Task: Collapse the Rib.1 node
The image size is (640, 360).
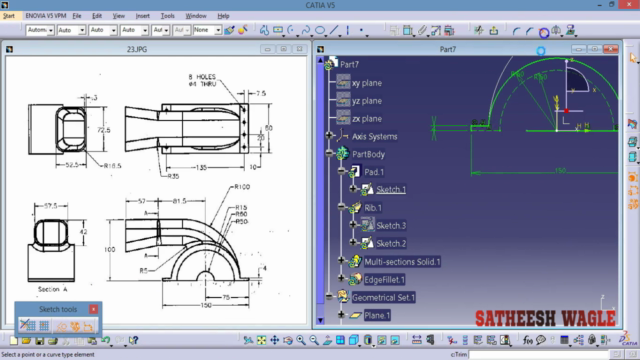Action: click(x=342, y=207)
